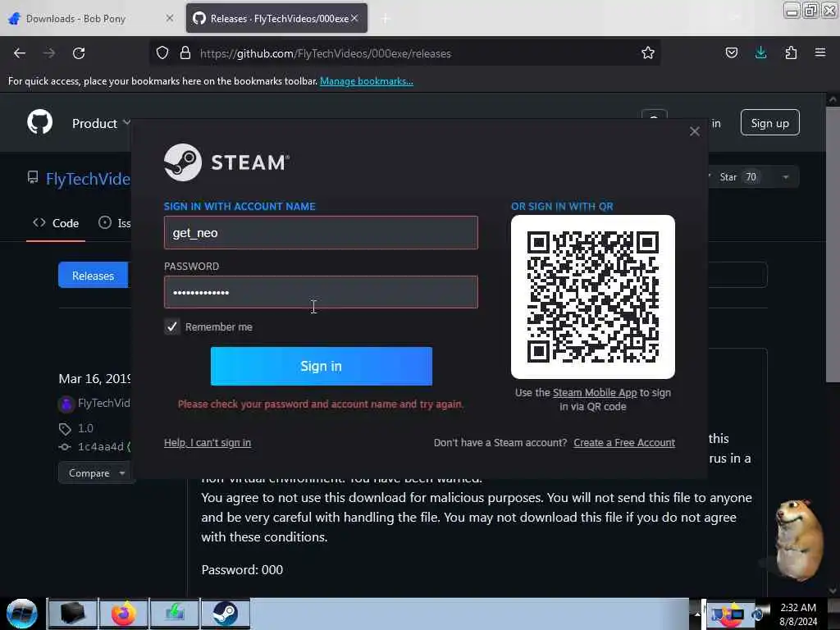Open the Steam Mobile App link
840x630 pixels.
point(595,393)
